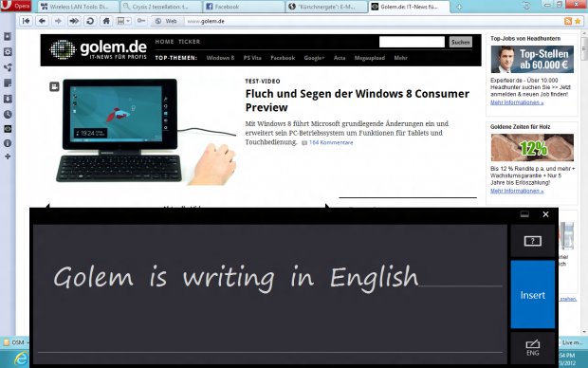This screenshot has width=588, height=368.
Task: Go to the home page via Home icon
Action: click(x=106, y=21)
